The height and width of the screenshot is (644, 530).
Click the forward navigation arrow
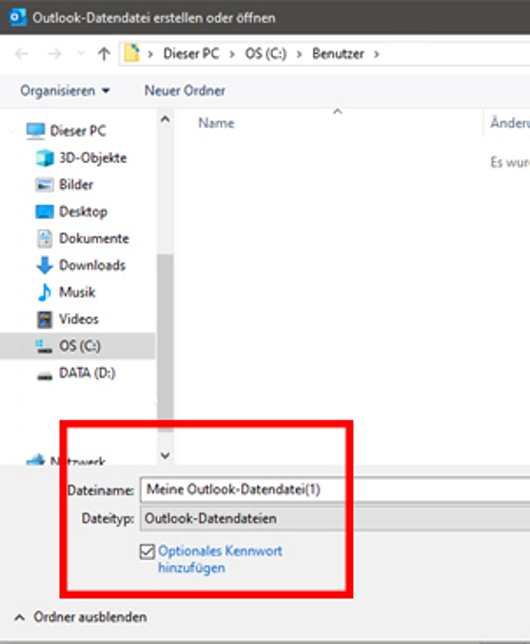coord(54,54)
